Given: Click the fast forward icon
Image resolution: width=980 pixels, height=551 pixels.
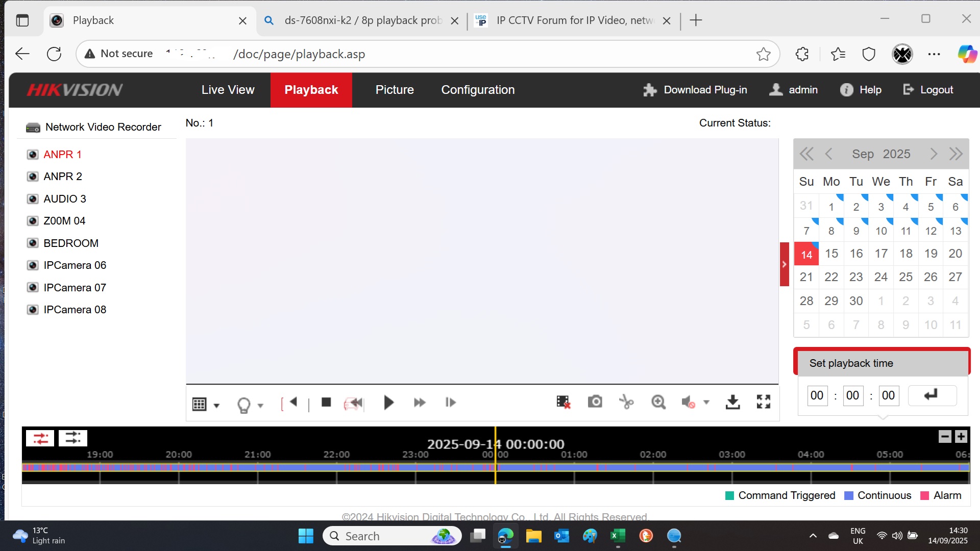Looking at the screenshot, I should 420,403.
